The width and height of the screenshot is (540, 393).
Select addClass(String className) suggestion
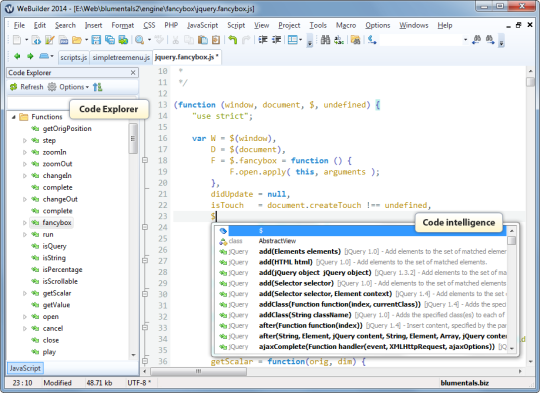click(x=305, y=315)
